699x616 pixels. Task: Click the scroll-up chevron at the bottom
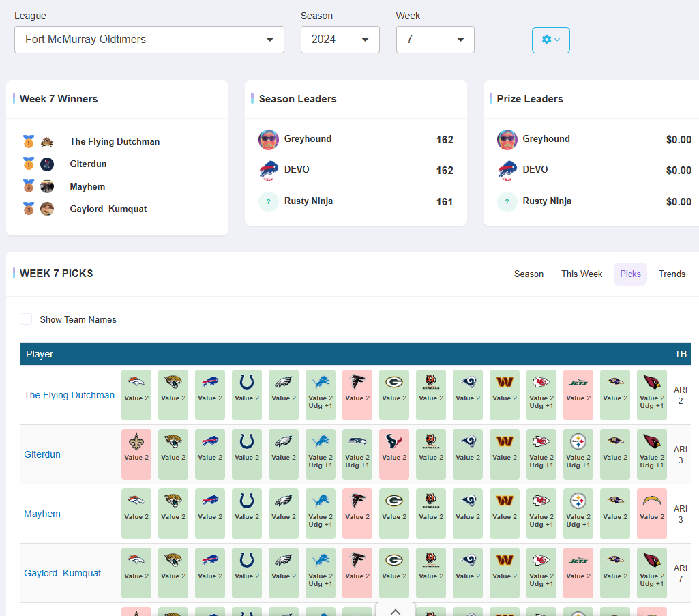coord(395,611)
